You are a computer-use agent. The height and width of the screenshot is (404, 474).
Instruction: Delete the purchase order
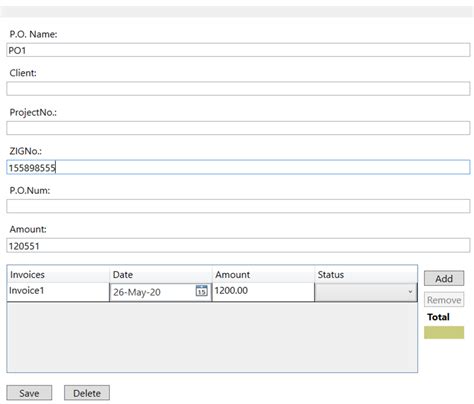tap(87, 393)
